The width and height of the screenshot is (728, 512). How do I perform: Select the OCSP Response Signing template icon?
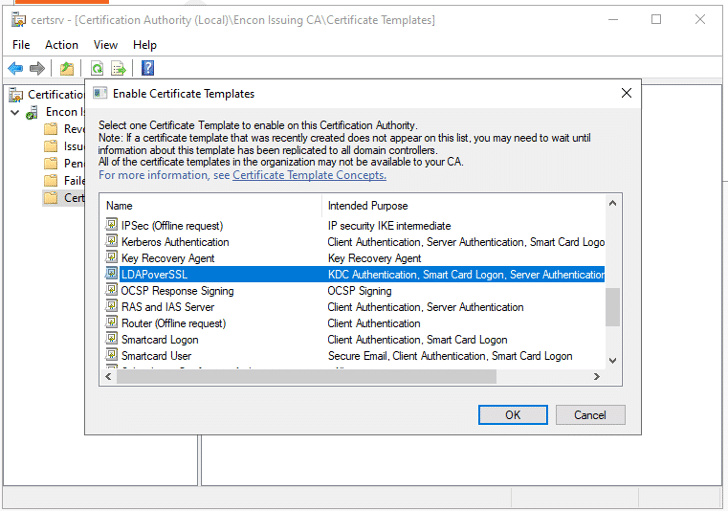point(112,291)
